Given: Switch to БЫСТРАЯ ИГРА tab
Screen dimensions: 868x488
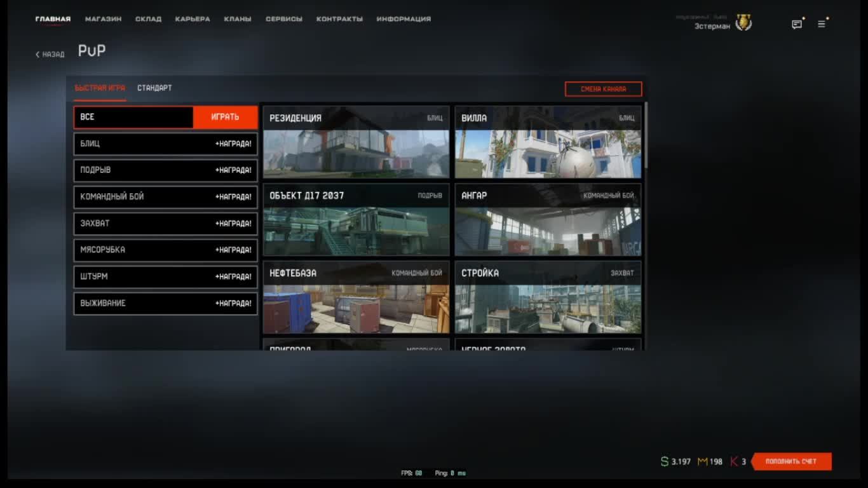Looking at the screenshot, I should pos(100,88).
